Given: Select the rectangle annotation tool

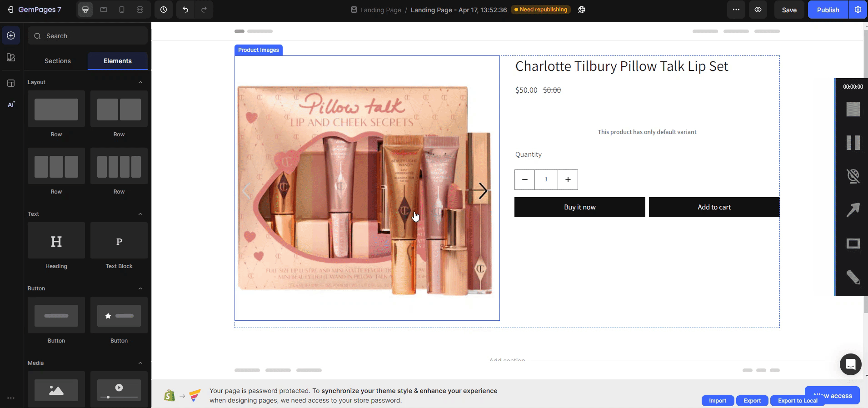Looking at the screenshot, I should (x=853, y=244).
